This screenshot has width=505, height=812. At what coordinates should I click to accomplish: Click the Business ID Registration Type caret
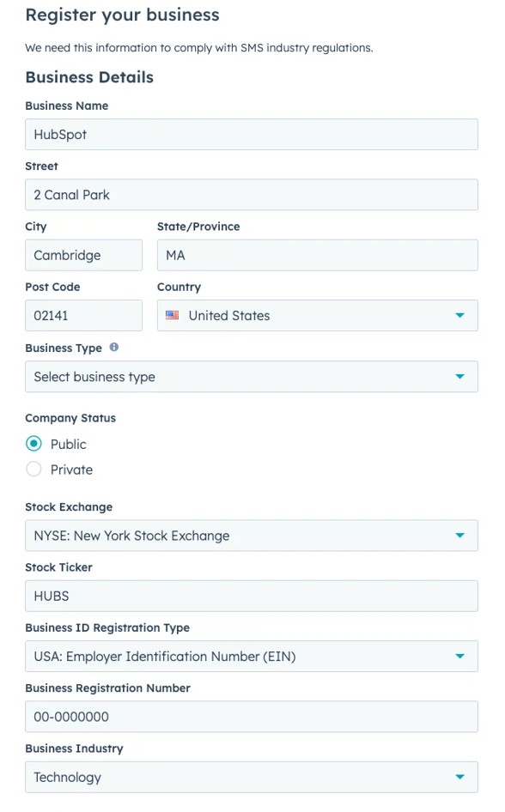click(459, 656)
